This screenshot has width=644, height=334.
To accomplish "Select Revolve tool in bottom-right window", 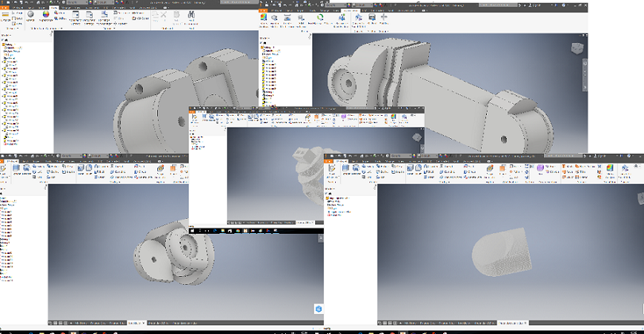I will 356,170.
